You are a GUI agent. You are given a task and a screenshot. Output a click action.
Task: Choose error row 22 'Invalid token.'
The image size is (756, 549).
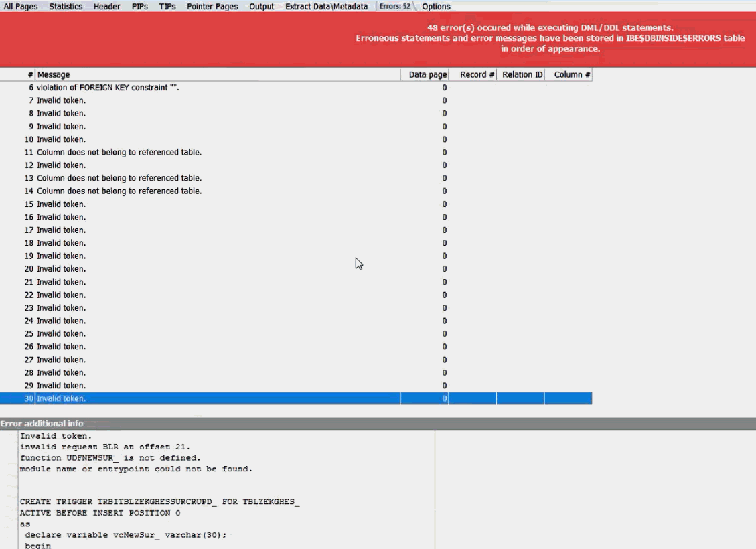tap(296, 295)
